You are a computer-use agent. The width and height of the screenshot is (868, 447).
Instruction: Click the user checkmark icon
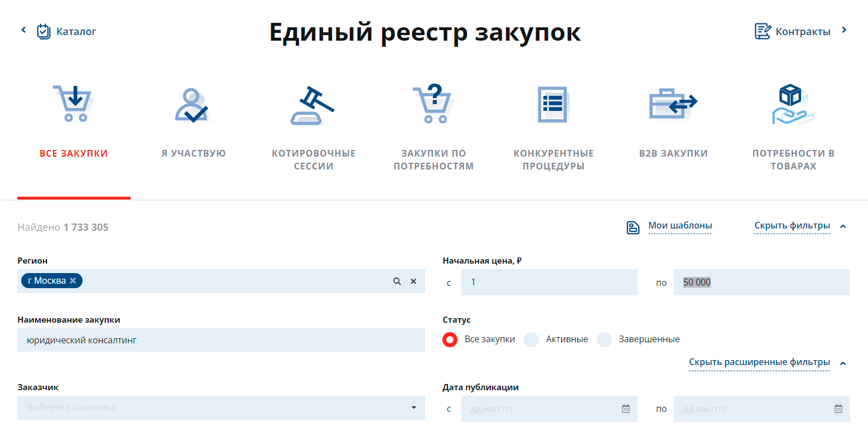[x=192, y=105]
